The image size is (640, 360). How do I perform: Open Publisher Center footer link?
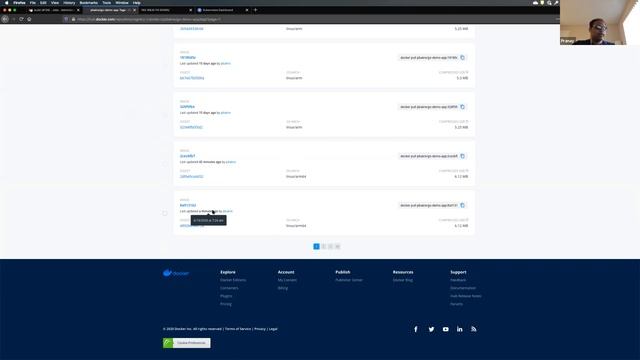click(349, 280)
